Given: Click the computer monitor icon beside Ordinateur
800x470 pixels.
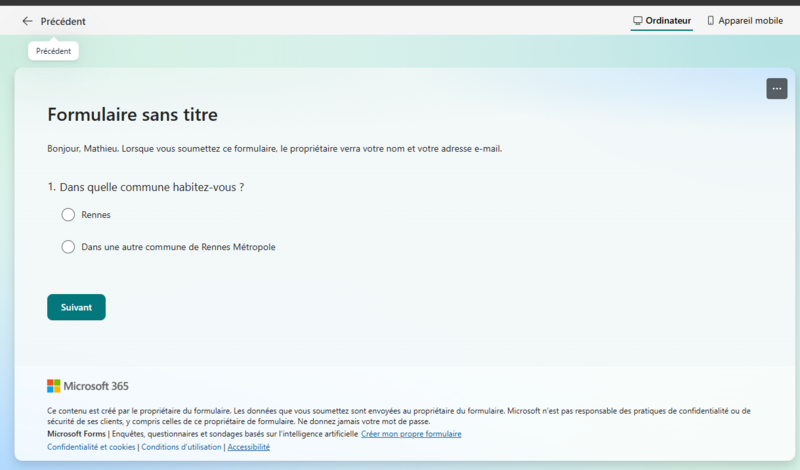Looking at the screenshot, I should [x=638, y=20].
